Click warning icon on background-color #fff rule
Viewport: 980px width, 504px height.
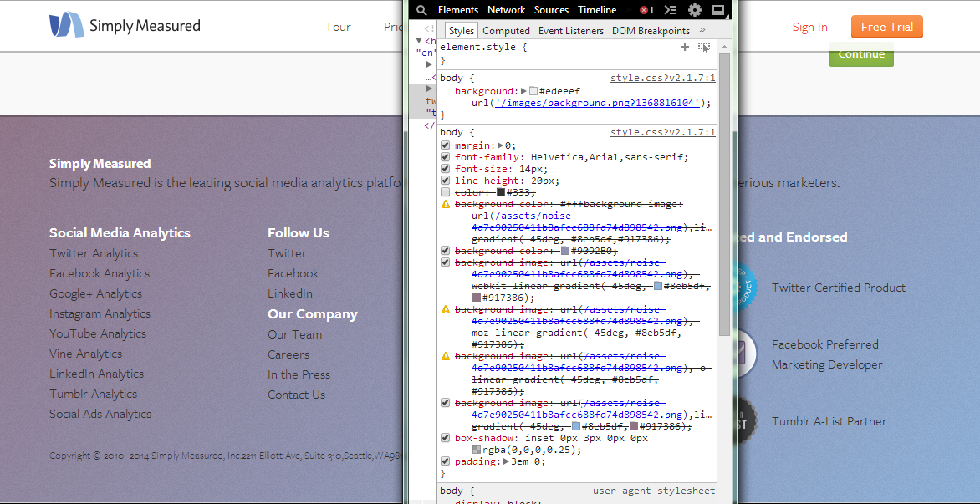[446, 204]
